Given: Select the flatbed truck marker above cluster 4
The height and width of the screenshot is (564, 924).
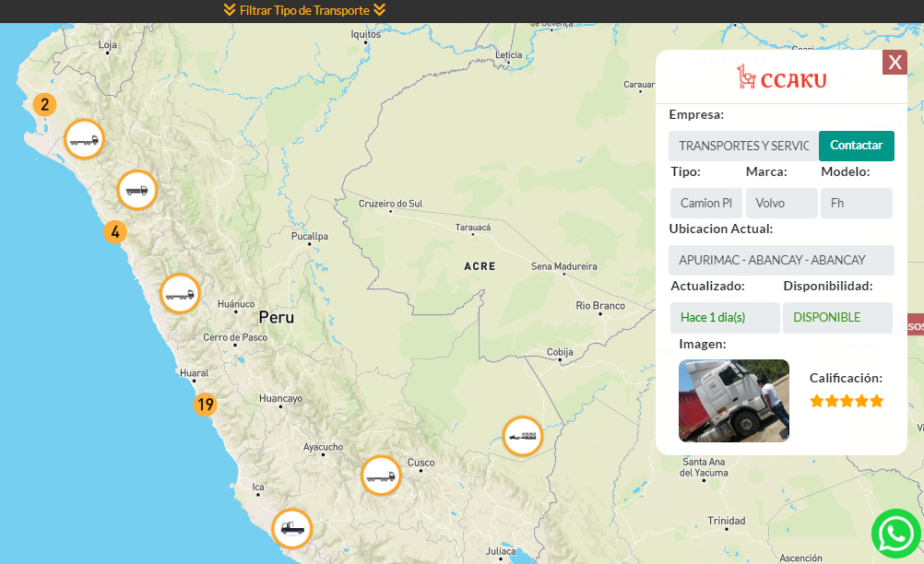Looking at the screenshot, I should click(137, 191).
